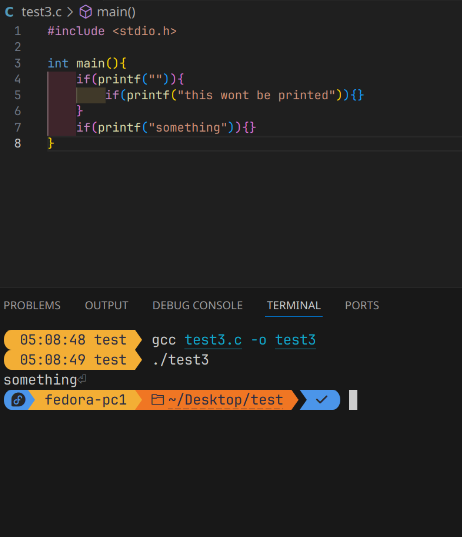462x537 pixels.
Task: Click the 05:08:48 test prompt segment
Action: coord(73,340)
